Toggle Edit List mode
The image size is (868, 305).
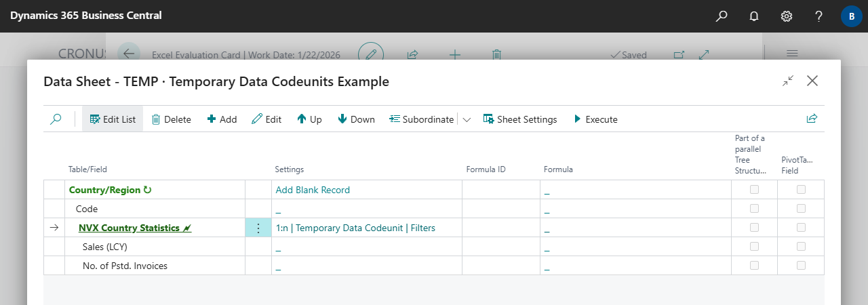coord(113,119)
